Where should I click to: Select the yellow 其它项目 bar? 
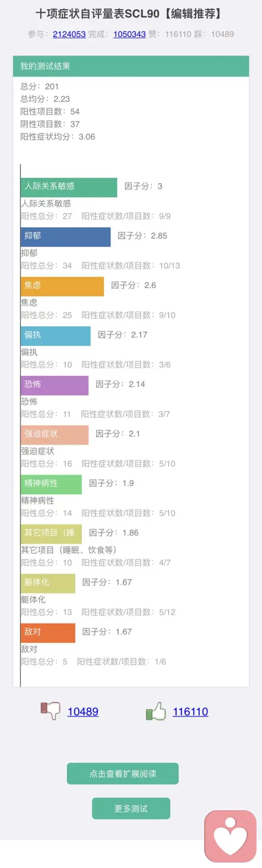click(x=51, y=534)
